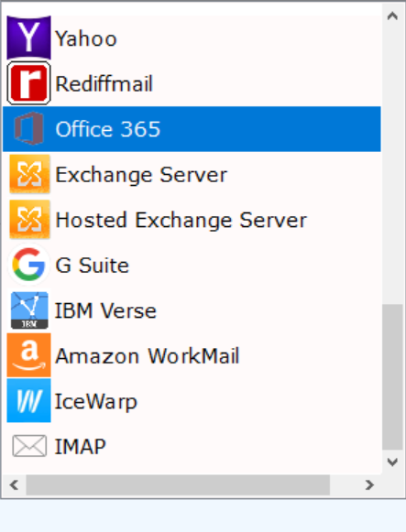
Task: Select Amazon WorkMail text entry
Action: coord(148,356)
